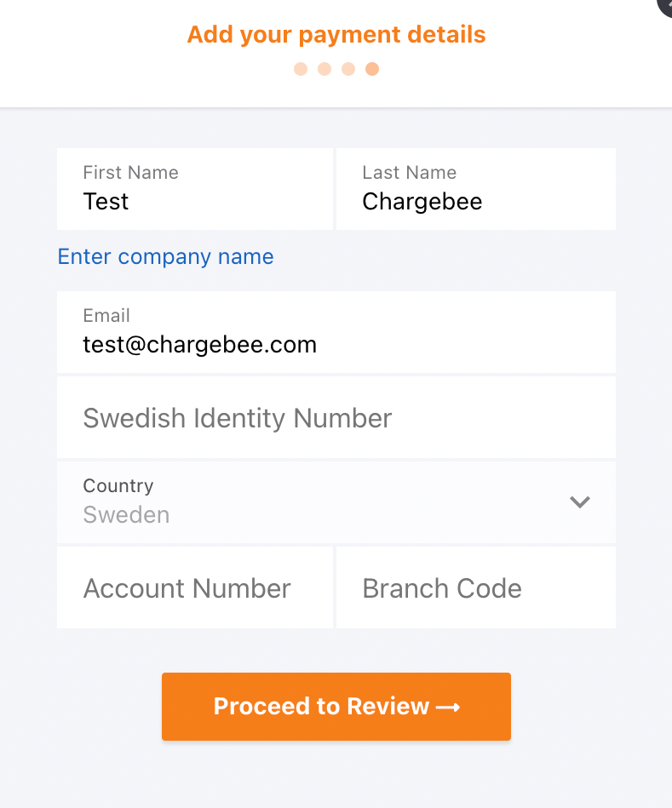The image size is (672, 808).
Task: Click the arrow icon on Proceed to Review
Action: (448, 707)
